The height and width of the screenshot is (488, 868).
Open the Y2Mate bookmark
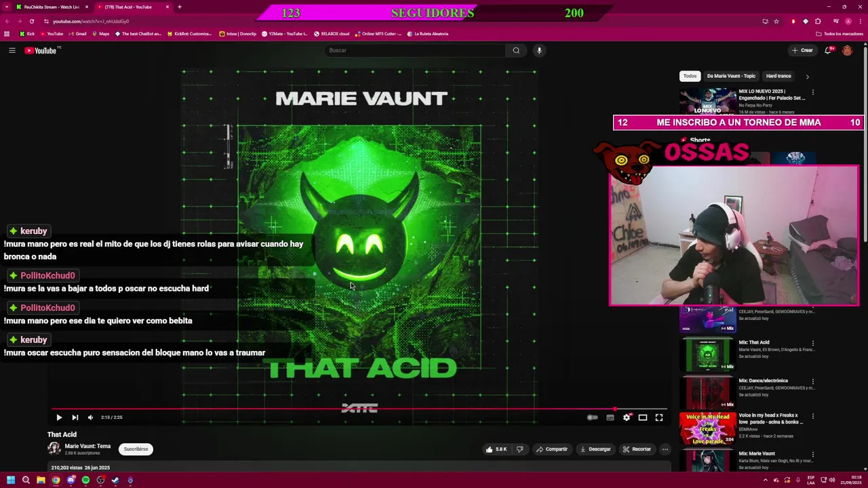pos(285,34)
